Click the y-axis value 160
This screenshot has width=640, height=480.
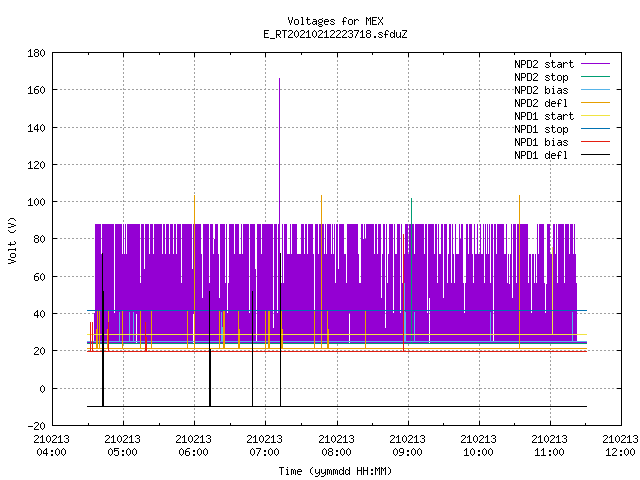pos(36,90)
